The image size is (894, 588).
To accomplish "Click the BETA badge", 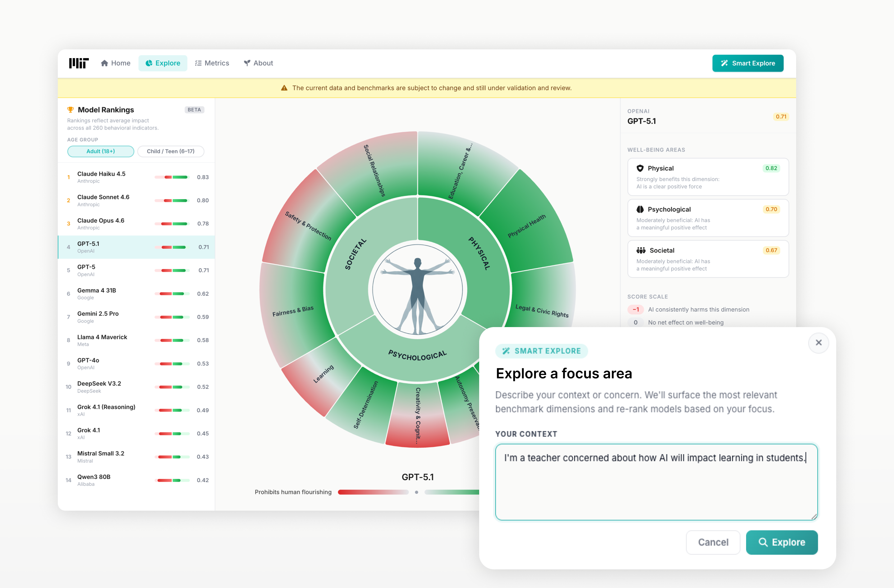I will 194,110.
